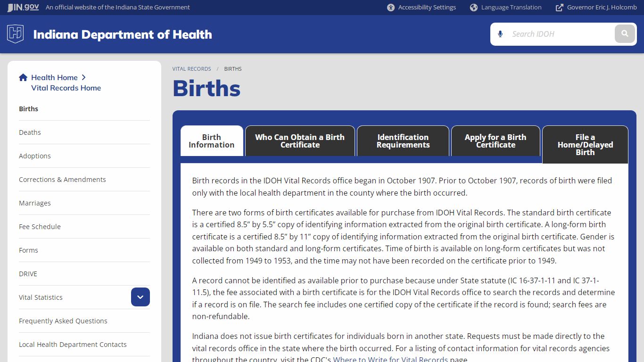This screenshot has height=362, width=644.
Task: Follow the Where to Write for Vital Records link
Action: coord(390,359)
